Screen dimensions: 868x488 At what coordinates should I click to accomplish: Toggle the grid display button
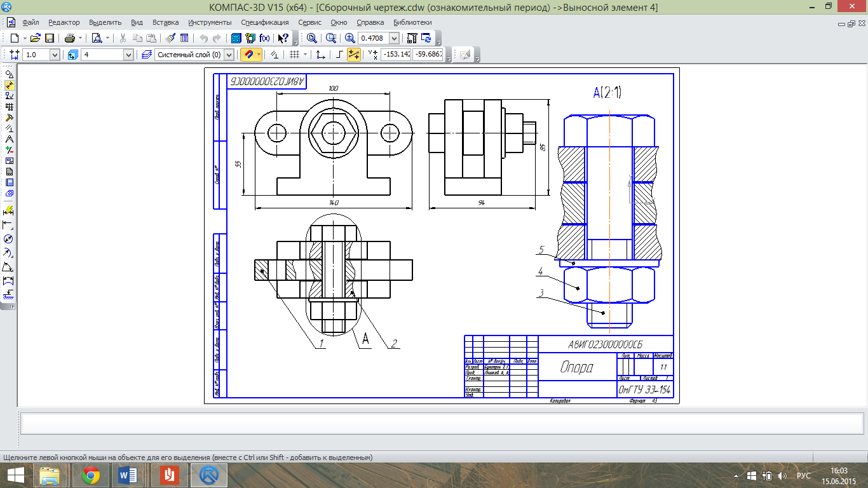pyautogui.click(x=294, y=55)
